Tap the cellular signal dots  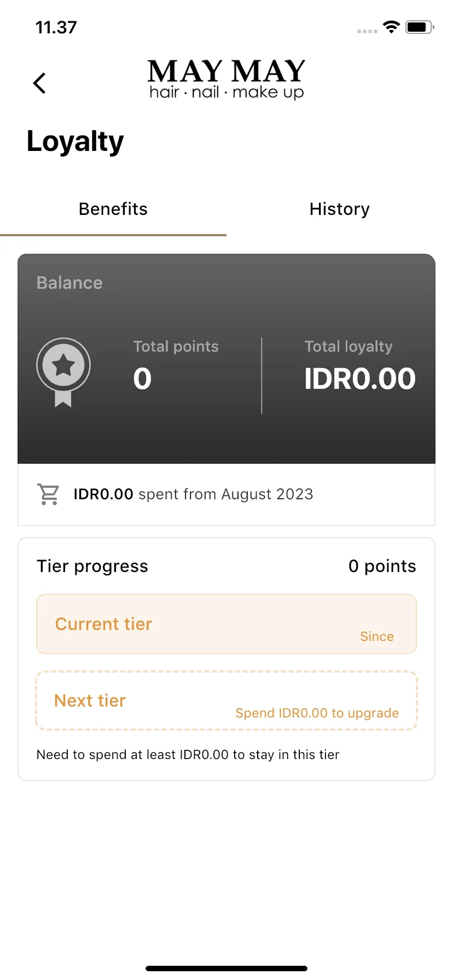(x=367, y=31)
